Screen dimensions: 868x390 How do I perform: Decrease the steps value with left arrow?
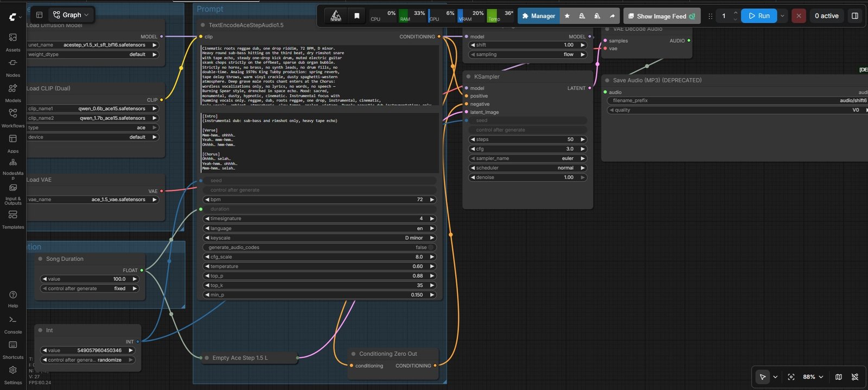pos(473,139)
